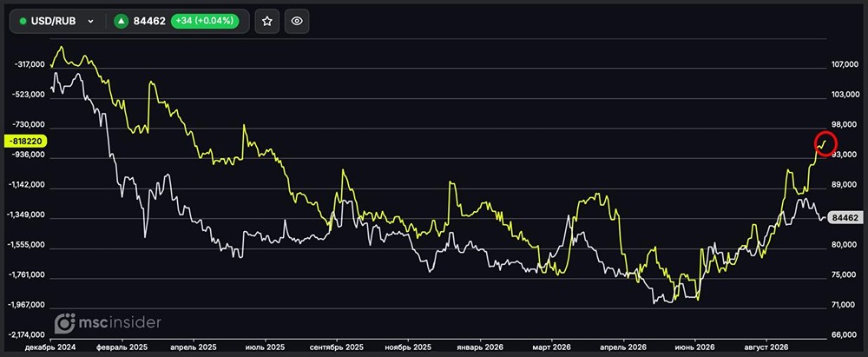The height and width of the screenshot is (357, 868).
Task: Click the -1,142,000 left axis label
Action: tap(27, 185)
